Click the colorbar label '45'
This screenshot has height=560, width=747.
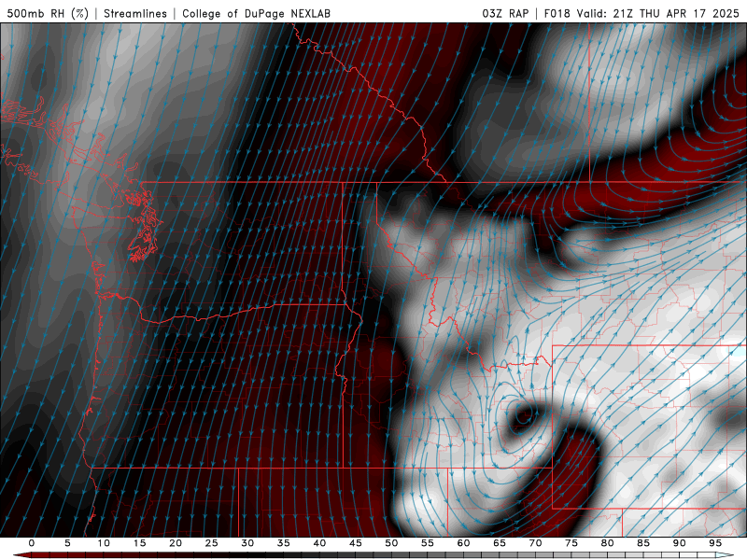[356, 543]
